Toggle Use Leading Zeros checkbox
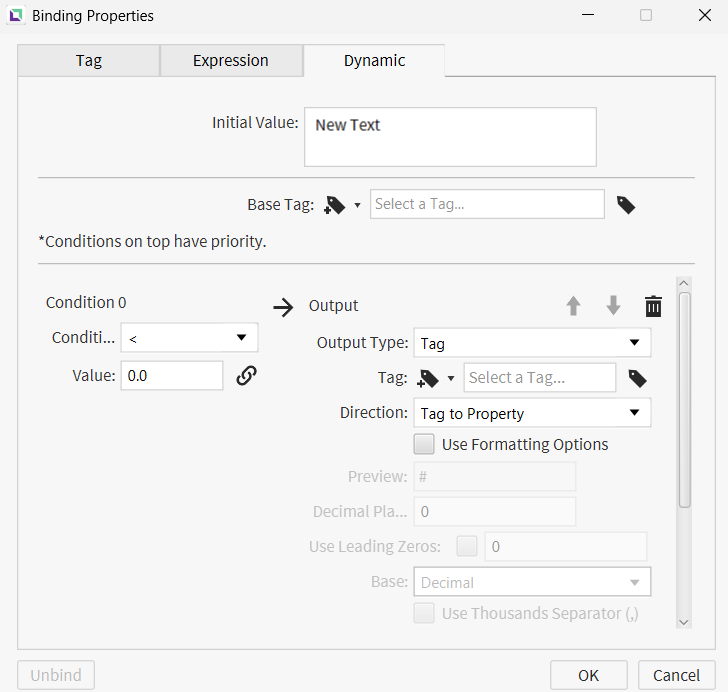 (x=467, y=546)
